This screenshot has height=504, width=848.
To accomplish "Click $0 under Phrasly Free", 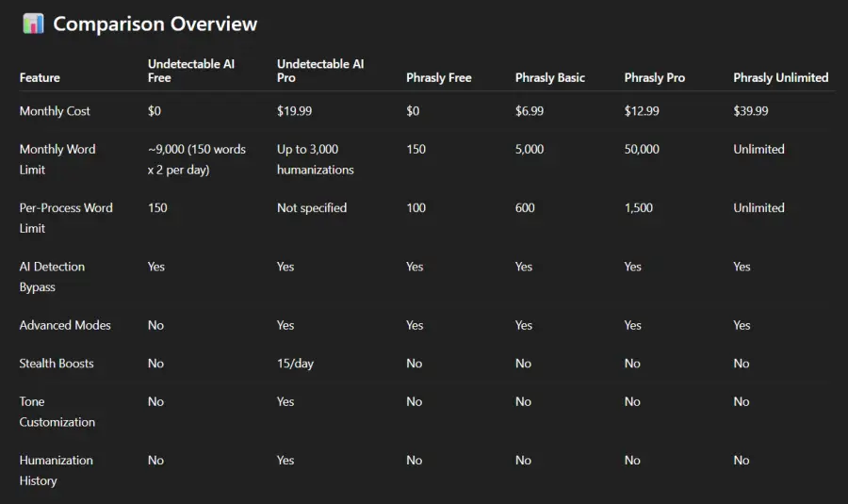I will click(413, 111).
